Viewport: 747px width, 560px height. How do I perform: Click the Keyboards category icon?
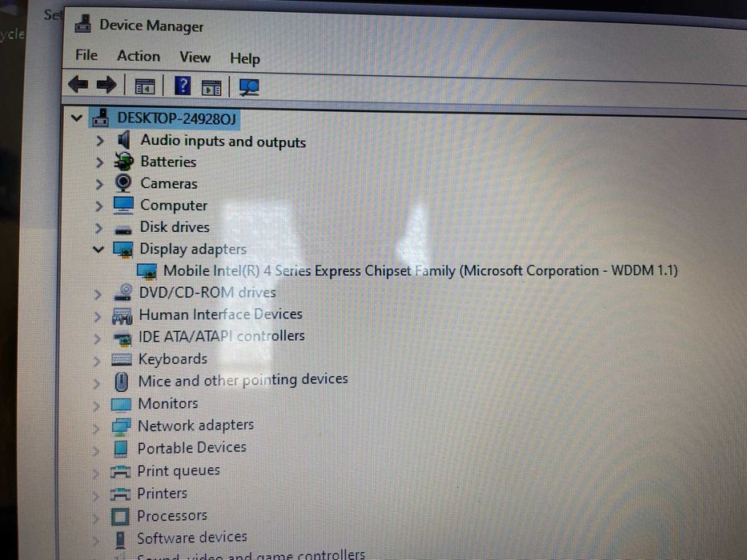(x=122, y=359)
